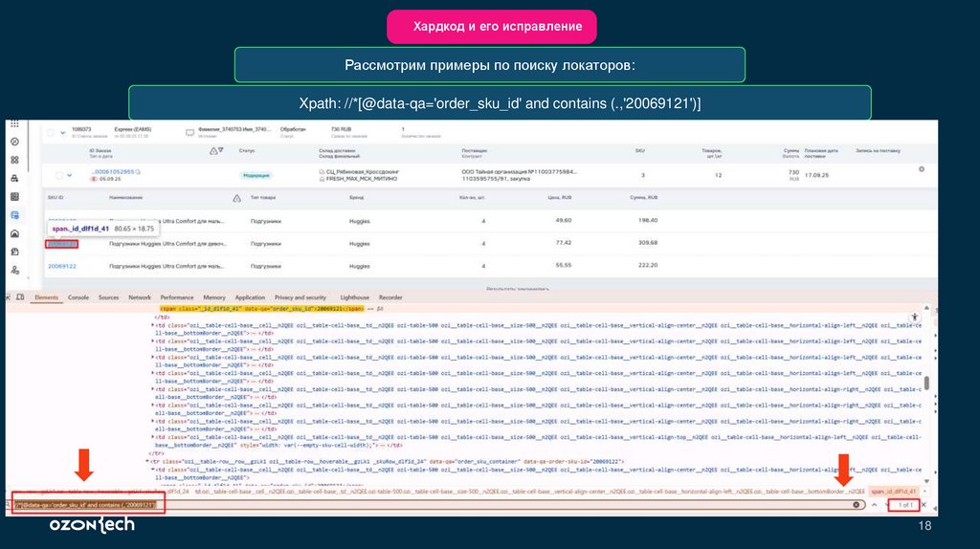Click the warning triangle icon in the SKU header
The height and width of the screenshot is (549, 980).
(x=236, y=198)
